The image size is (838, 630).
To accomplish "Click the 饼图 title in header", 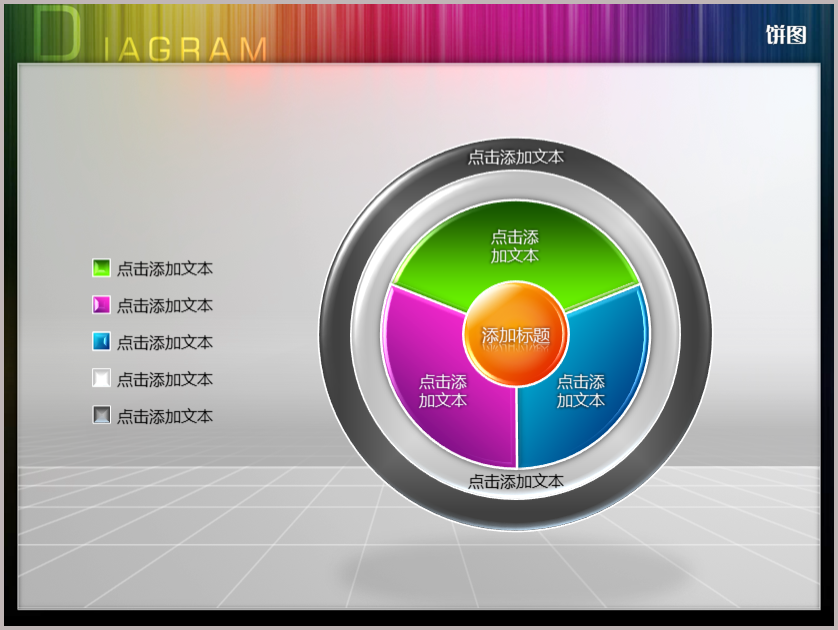I will [x=786, y=35].
